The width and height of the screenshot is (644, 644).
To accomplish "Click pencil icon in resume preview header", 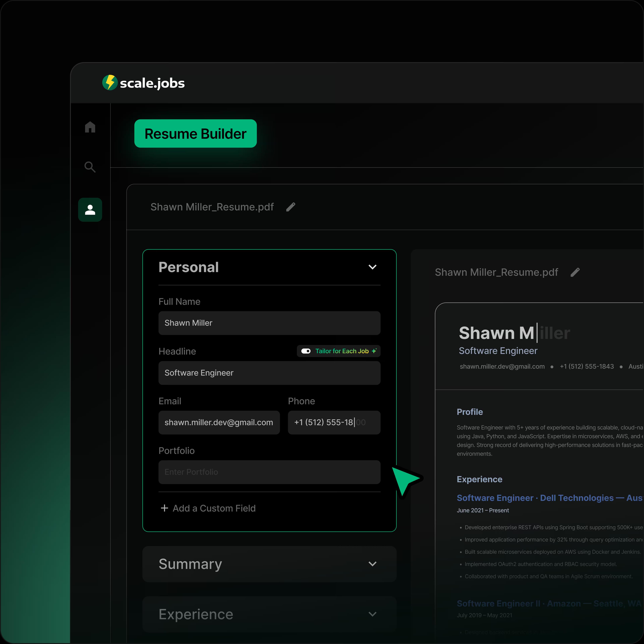I will (x=575, y=272).
